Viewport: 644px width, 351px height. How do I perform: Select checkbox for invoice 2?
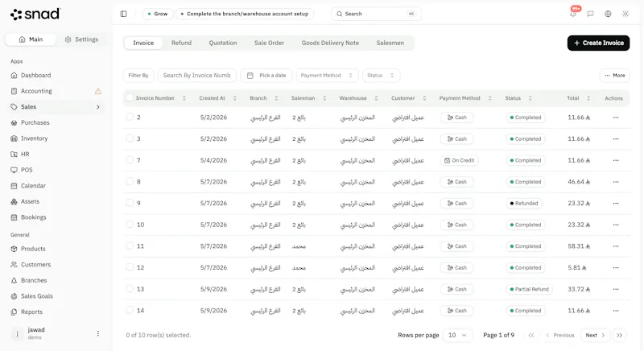coord(130,117)
